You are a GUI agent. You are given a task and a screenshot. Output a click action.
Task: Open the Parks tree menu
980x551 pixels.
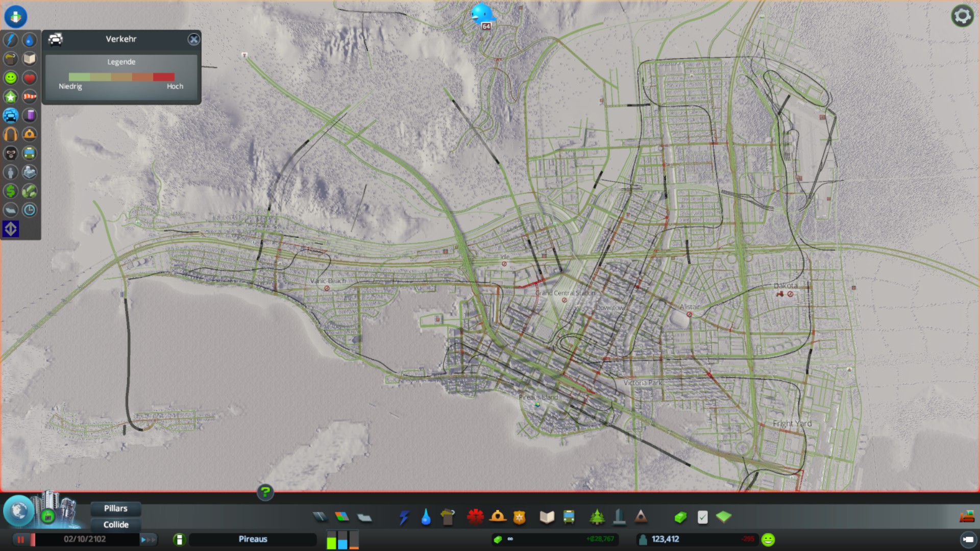tap(597, 517)
